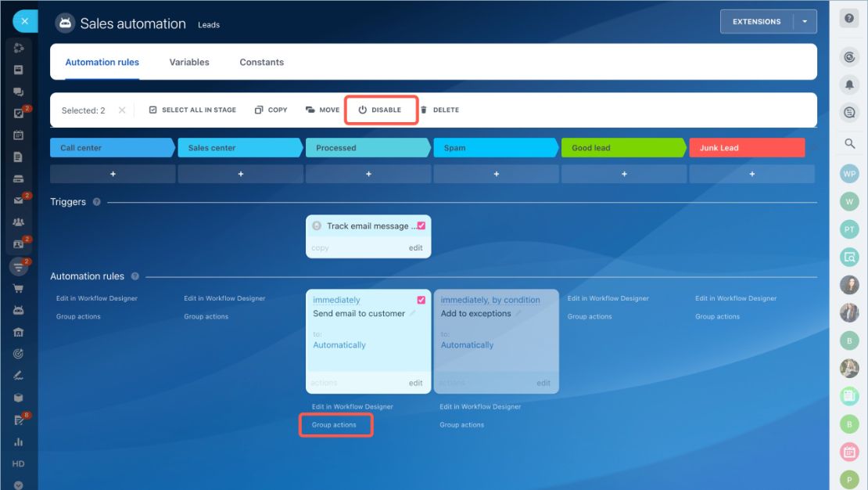The image size is (868, 490).
Task: Change 'Automatically' recipient in Send email rule
Action: pyautogui.click(x=339, y=344)
